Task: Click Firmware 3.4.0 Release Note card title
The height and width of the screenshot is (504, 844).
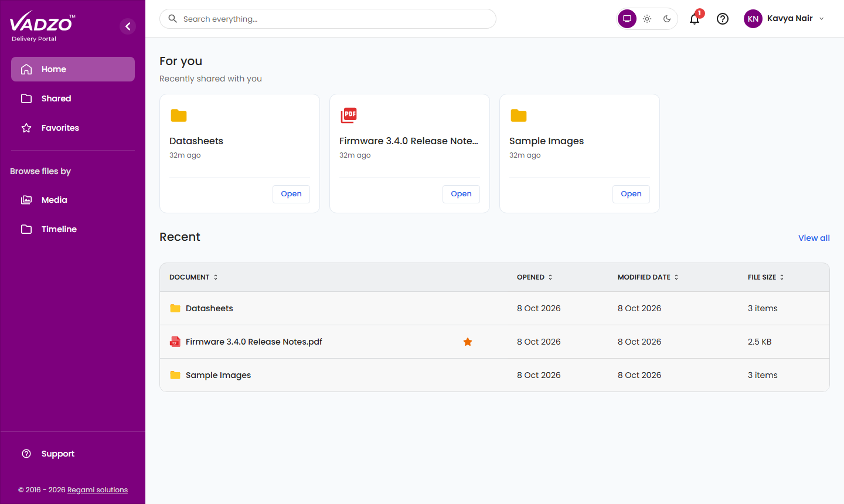Action: coord(409,141)
